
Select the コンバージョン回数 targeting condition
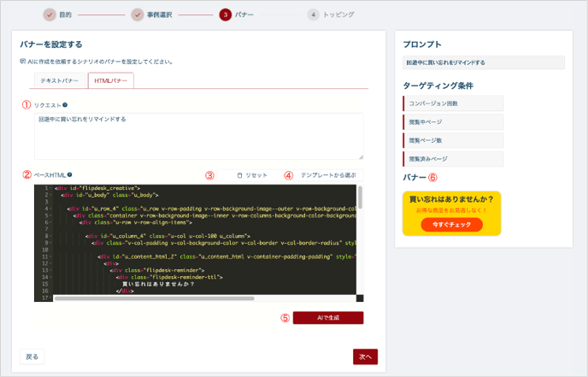453,103
